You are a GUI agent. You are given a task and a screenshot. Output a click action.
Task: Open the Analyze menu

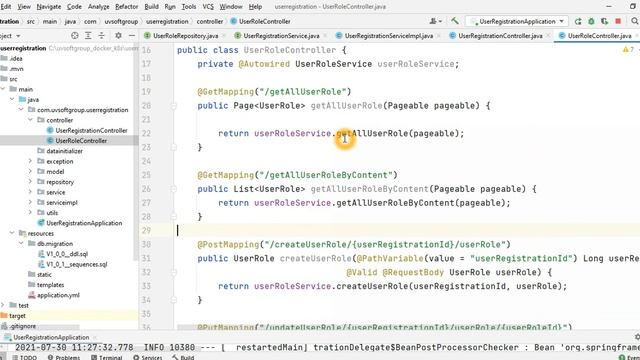(x=98, y=7)
